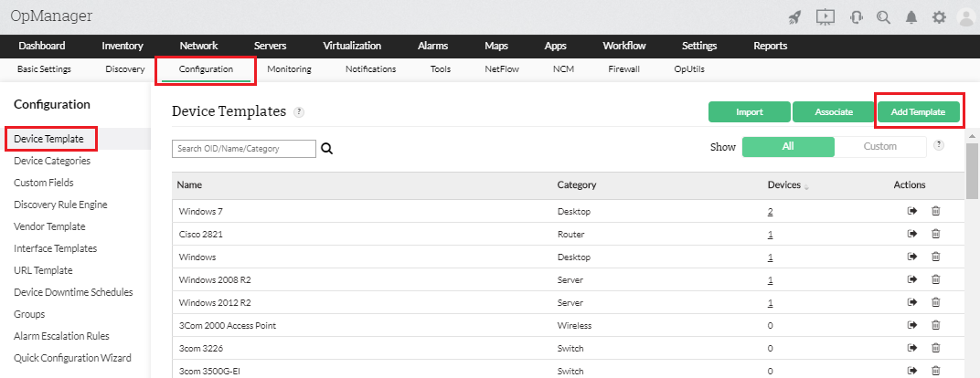The image size is (980, 378).
Task: Click the help icon next to Device Templates
Action: [x=299, y=112]
